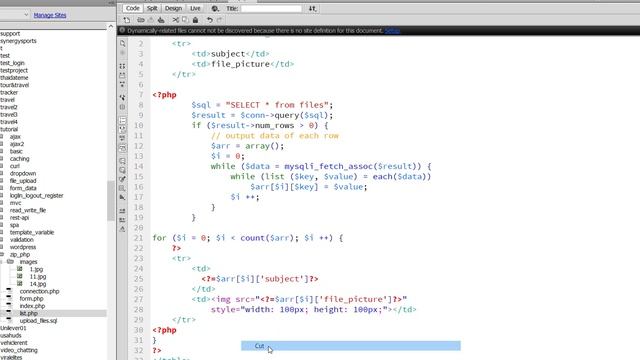Click the info icon on the black notification bar
Image resolution: width=640 pixels, height=360 pixels.
122,30
